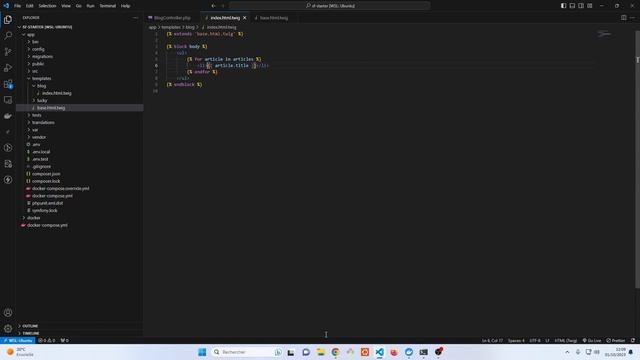Open the Accounts icon in activity bar
The width and height of the screenshot is (640, 360).
8,313
